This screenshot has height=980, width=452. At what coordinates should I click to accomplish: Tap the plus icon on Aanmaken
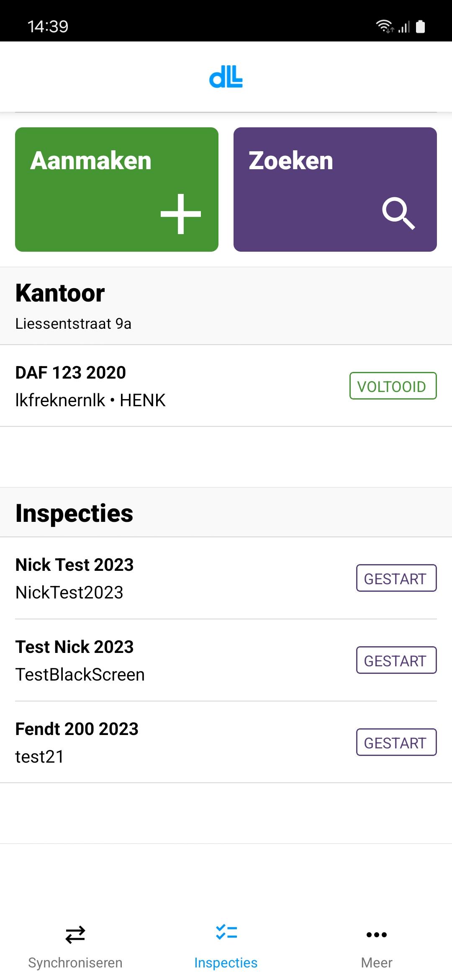point(181,214)
